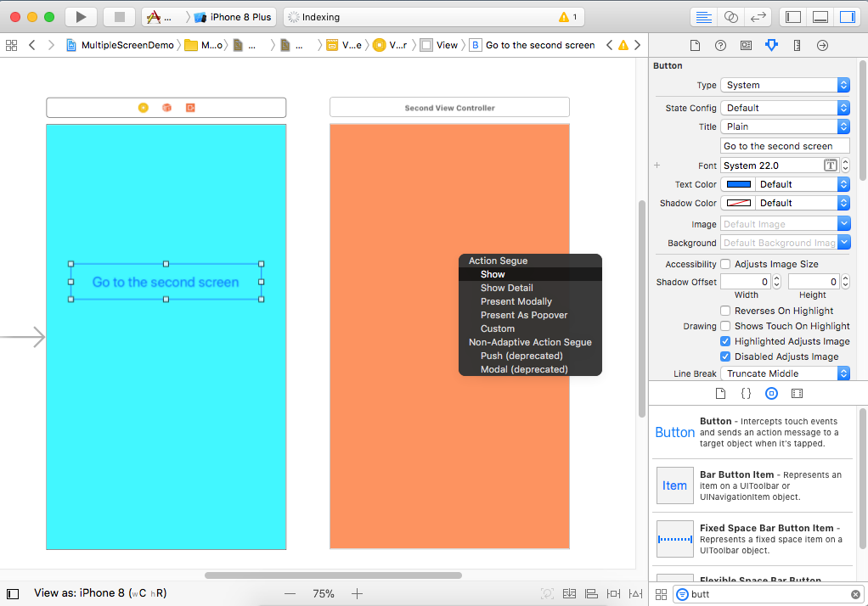Open the Image combo box
868x606 pixels.
[x=785, y=224]
